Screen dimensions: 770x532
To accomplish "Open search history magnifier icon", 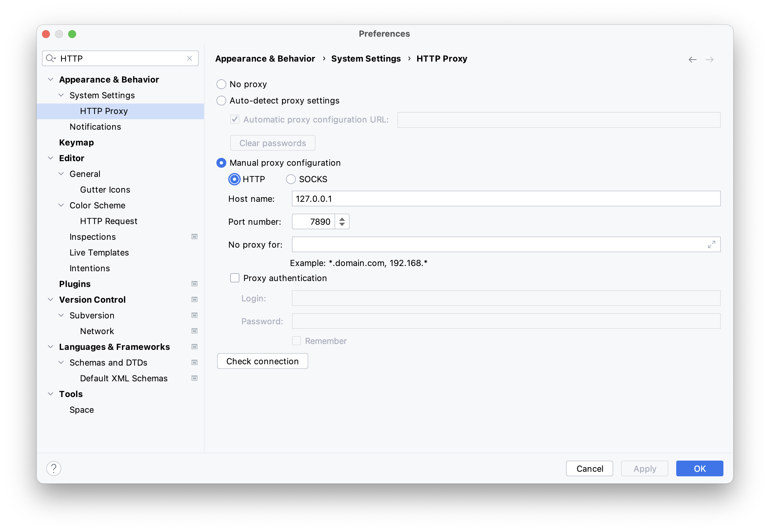I will (51, 58).
